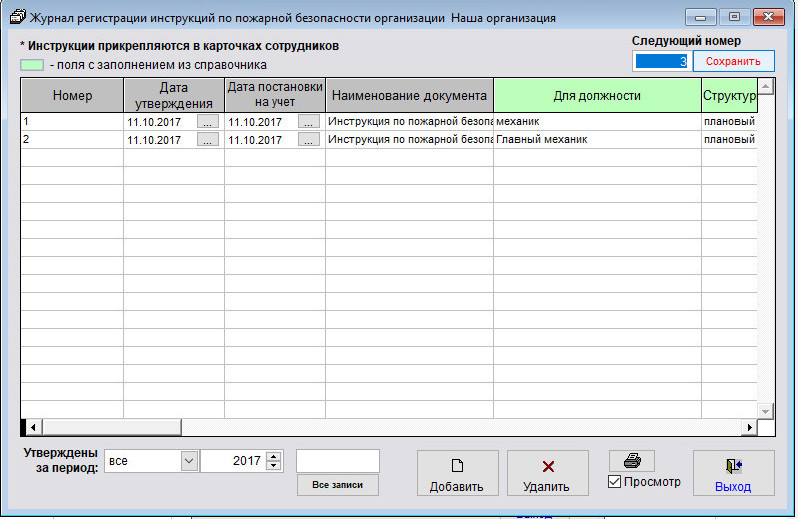Click the journal window title icon
The height and width of the screenshot is (519, 798).
[17, 17]
